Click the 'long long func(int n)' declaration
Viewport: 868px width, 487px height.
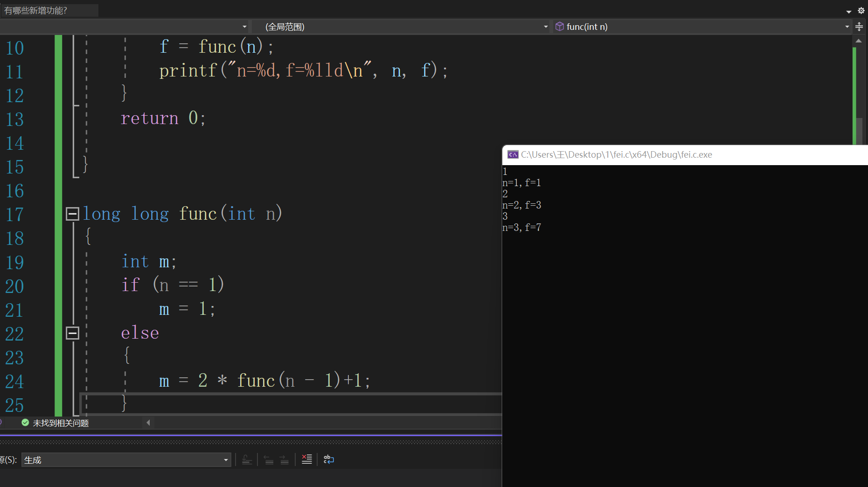pyautogui.click(x=182, y=214)
